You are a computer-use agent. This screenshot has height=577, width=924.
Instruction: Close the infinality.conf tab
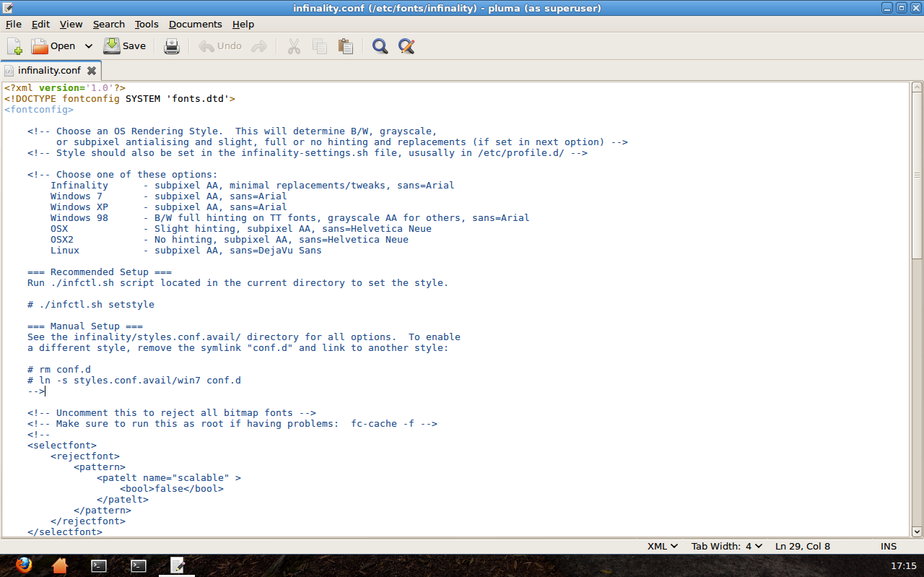coord(92,71)
